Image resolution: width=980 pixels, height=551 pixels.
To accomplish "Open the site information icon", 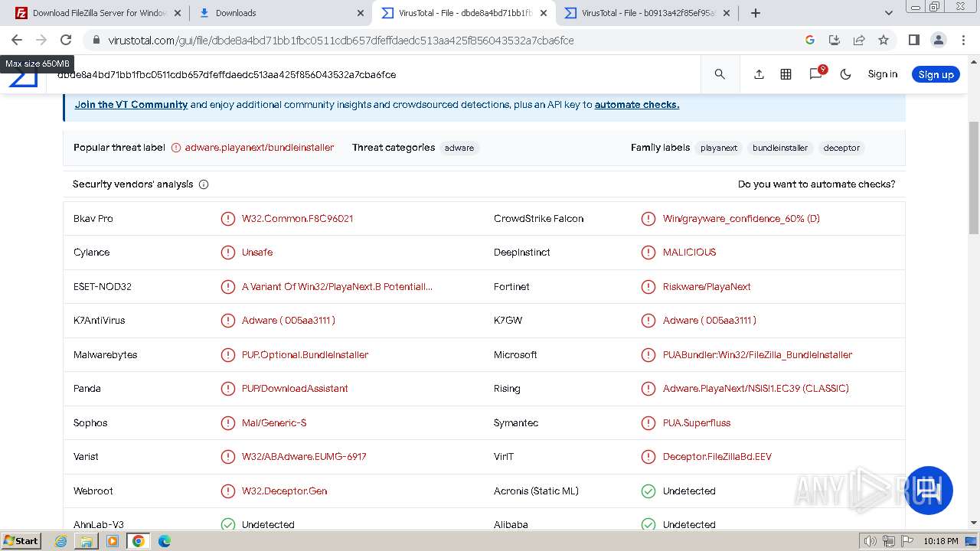I will click(x=96, y=40).
